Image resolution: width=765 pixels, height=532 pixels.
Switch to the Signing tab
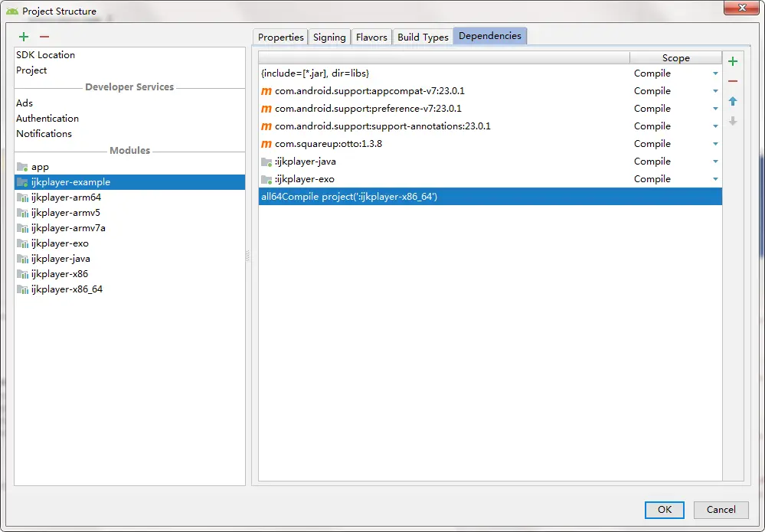point(329,37)
